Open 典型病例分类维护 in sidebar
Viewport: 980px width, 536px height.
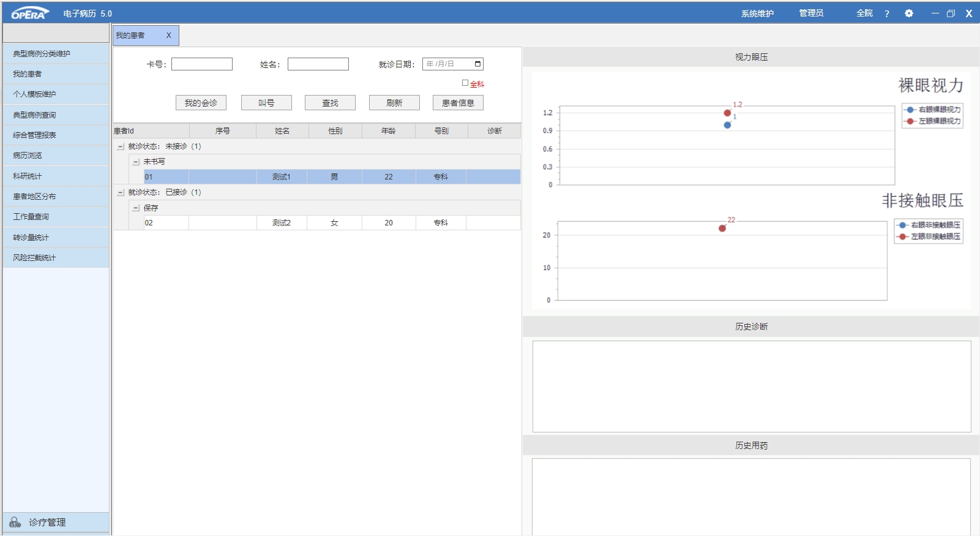tap(56, 53)
